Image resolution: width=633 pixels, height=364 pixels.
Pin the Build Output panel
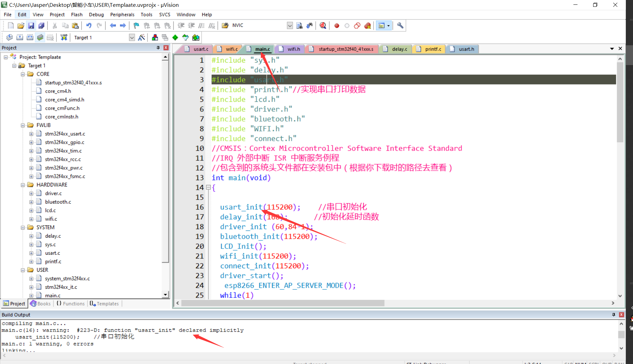614,315
